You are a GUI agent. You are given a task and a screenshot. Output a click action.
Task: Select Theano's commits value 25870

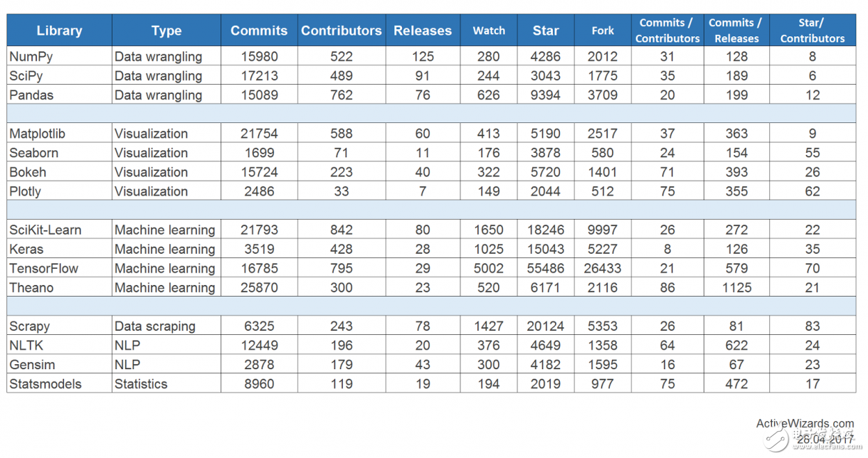click(x=259, y=287)
